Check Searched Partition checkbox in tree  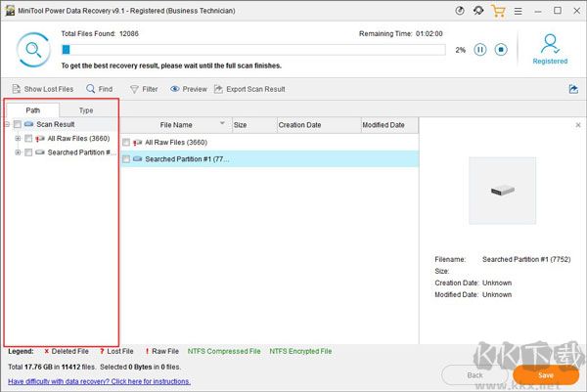pyautogui.click(x=28, y=152)
